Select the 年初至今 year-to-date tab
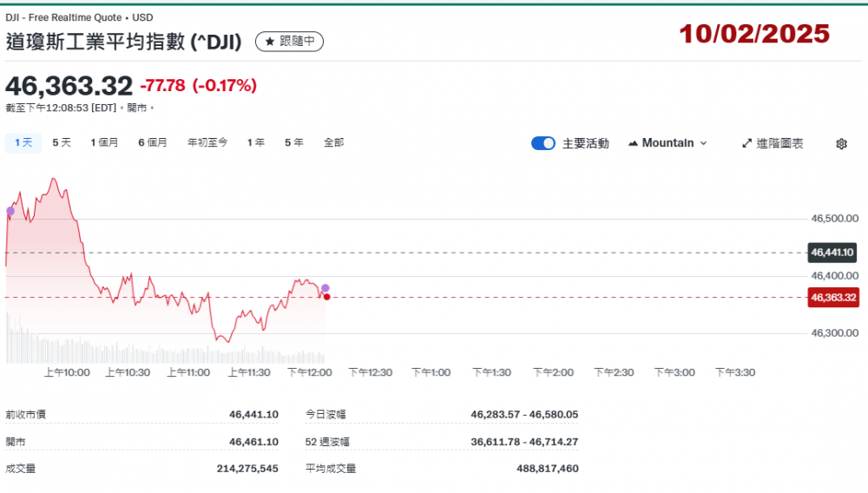 coord(207,142)
